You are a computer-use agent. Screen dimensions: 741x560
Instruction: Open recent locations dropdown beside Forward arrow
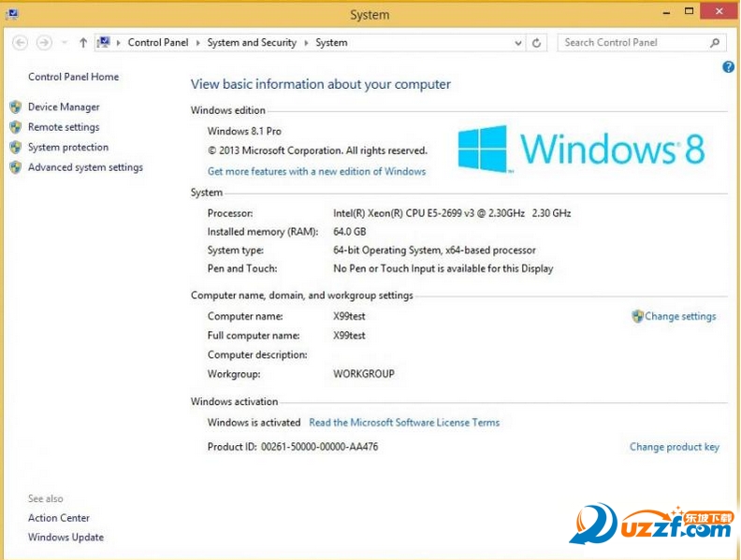click(65, 42)
